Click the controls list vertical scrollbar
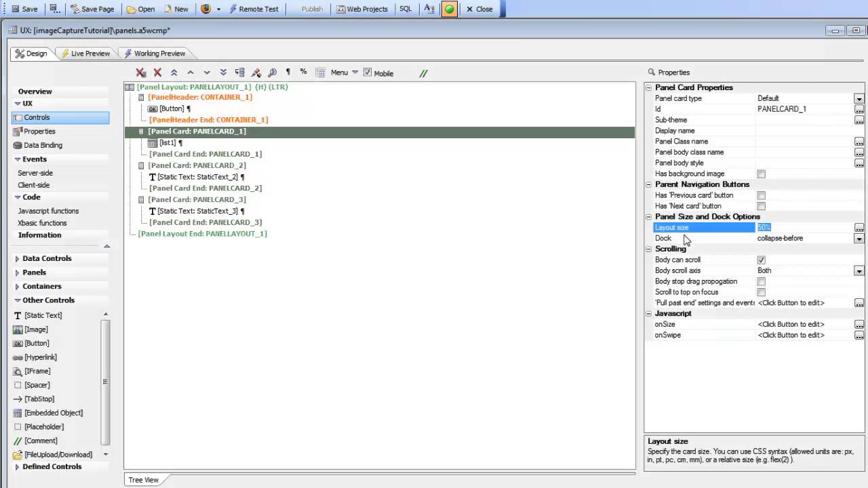The image size is (868, 488). click(x=105, y=382)
